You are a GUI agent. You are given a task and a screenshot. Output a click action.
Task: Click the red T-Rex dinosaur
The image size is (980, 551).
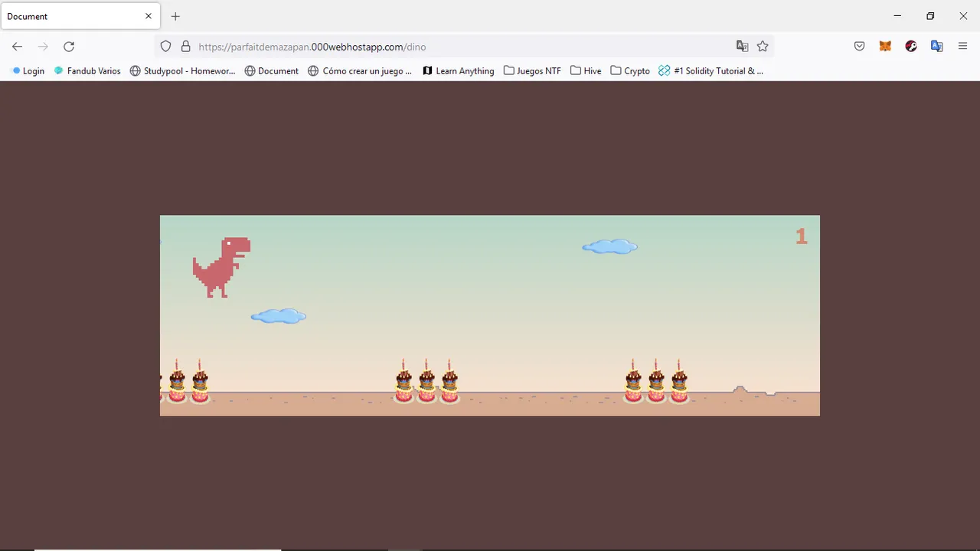click(221, 267)
